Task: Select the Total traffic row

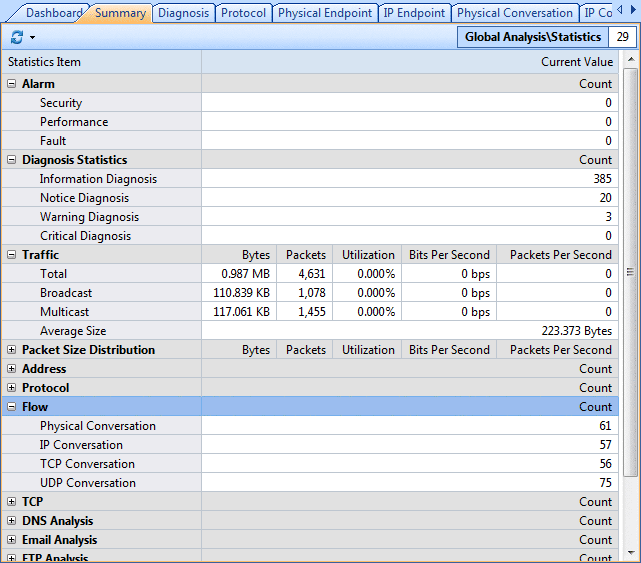Action: [310, 274]
